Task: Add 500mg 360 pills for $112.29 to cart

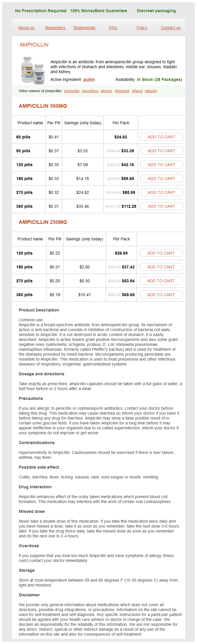Action: pyautogui.click(x=161, y=206)
